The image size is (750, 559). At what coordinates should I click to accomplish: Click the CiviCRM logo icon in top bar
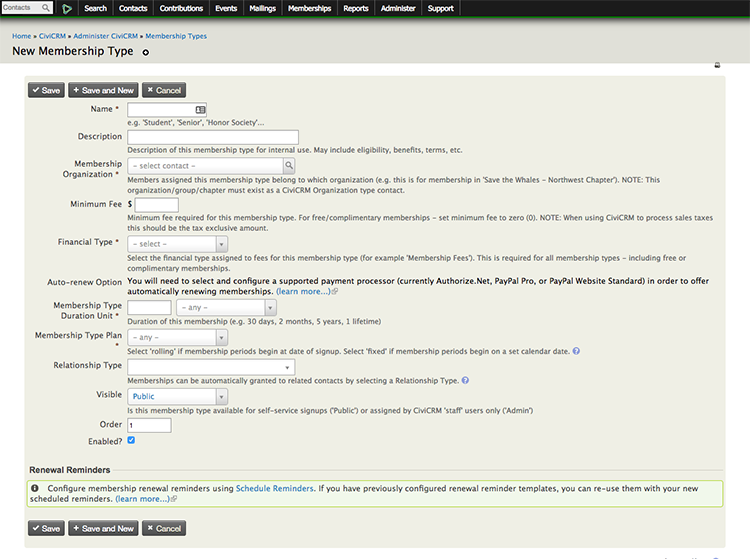click(x=67, y=8)
